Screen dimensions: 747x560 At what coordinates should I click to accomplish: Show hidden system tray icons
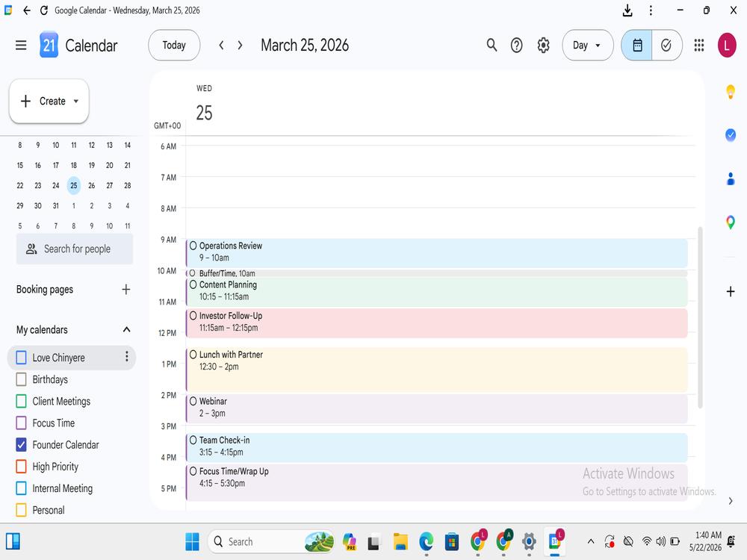pyautogui.click(x=591, y=541)
